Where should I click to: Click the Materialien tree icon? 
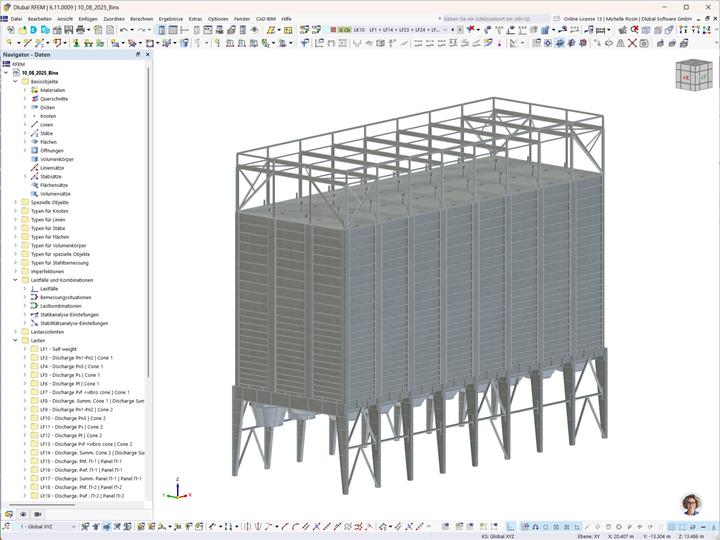coord(34,90)
